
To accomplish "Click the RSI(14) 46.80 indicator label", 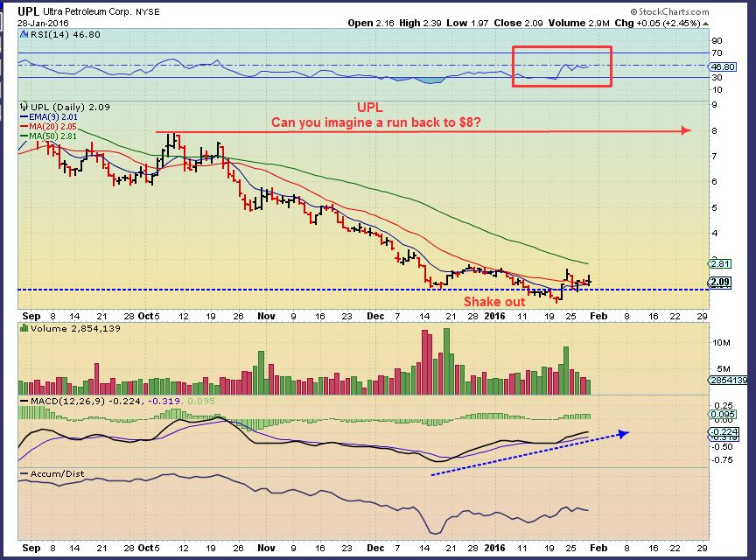I will pos(65,34).
